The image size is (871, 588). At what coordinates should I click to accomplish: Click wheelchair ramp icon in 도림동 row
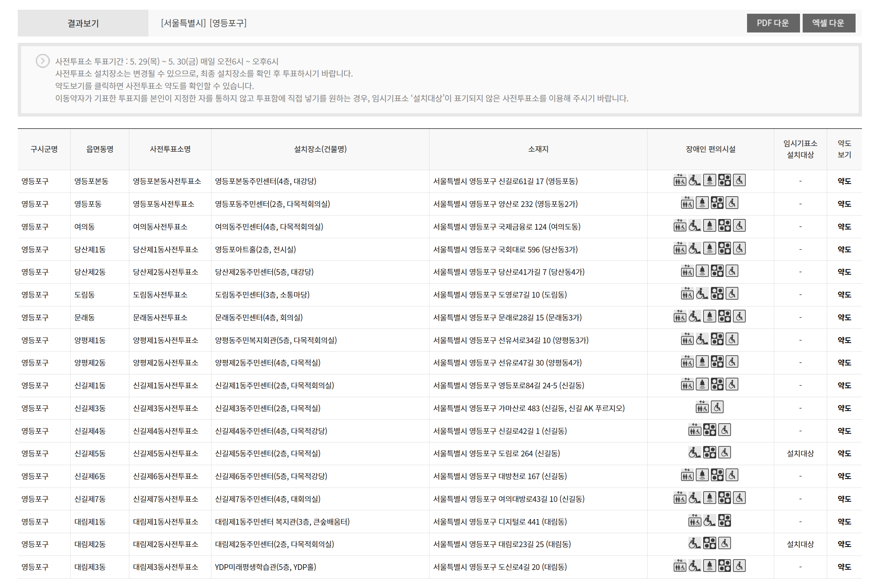click(702, 294)
